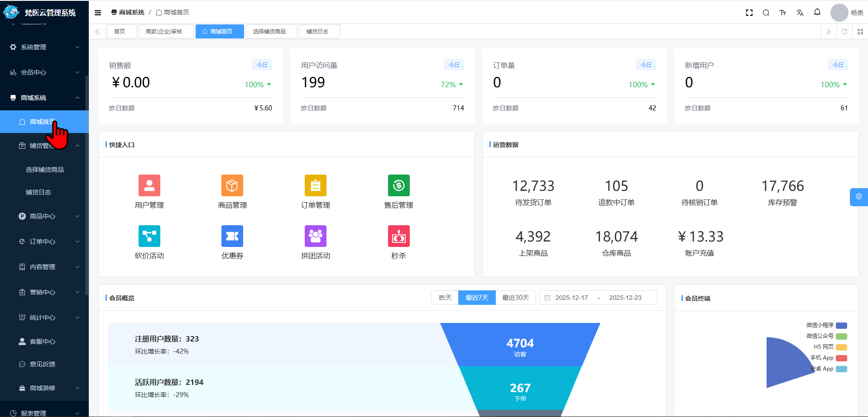Collapse sidebar with hamburger menu icon

point(98,13)
